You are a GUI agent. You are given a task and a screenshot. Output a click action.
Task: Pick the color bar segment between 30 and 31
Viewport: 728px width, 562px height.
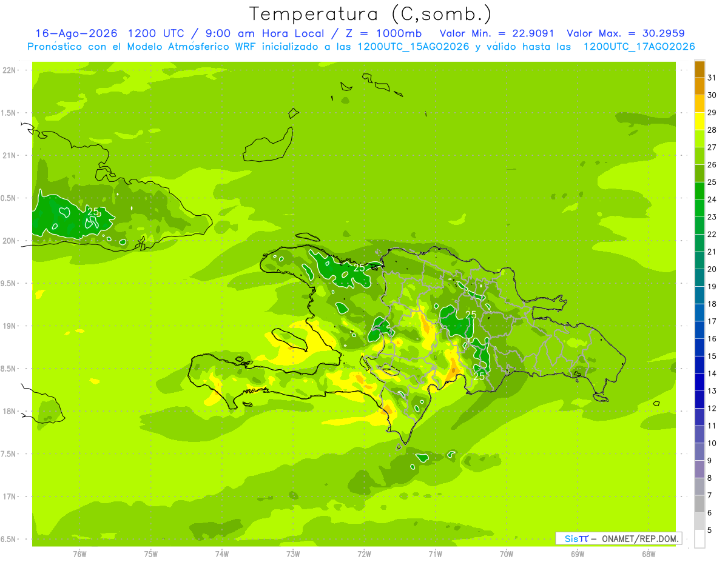point(699,87)
